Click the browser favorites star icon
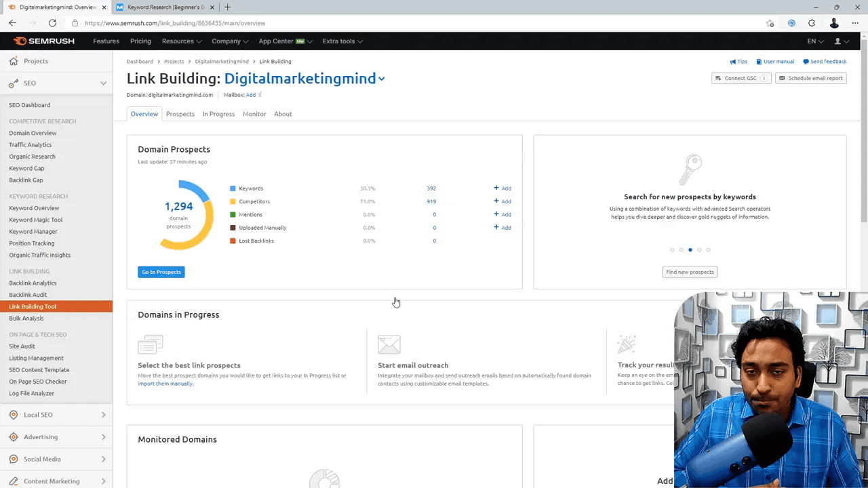The image size is (868, 488). pyautogui.click(x=770, y=23)
